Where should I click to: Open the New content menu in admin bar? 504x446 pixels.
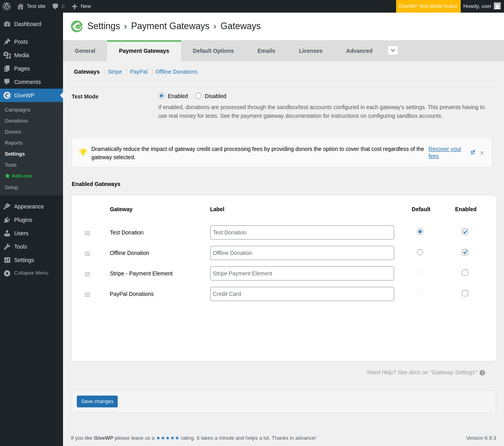pos(82,6)
